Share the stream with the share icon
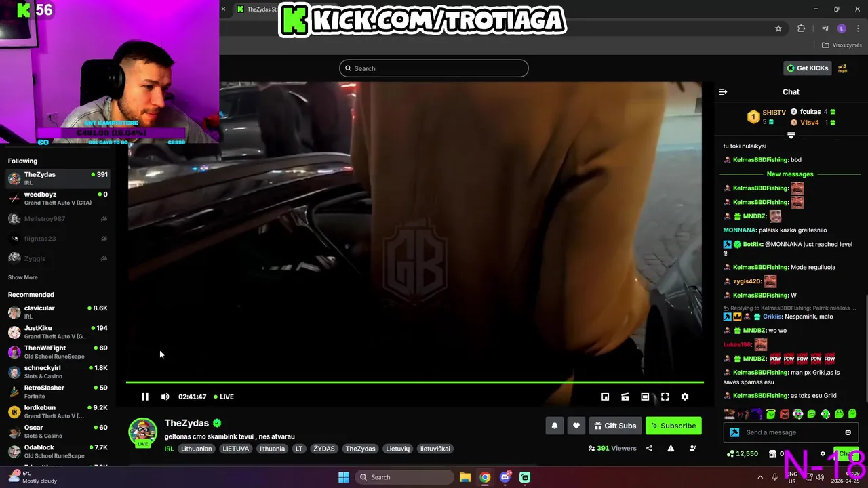 [649, 448]
